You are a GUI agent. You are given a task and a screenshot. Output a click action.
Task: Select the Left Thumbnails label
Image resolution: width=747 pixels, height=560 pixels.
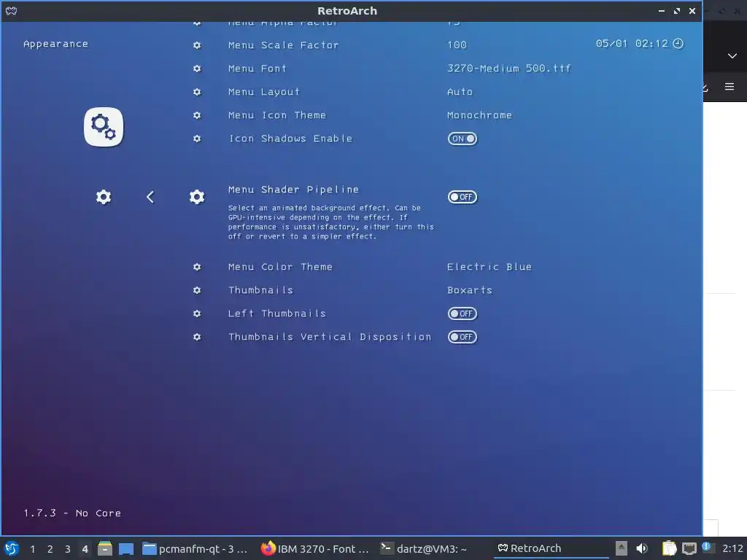(x=277, y=314)
